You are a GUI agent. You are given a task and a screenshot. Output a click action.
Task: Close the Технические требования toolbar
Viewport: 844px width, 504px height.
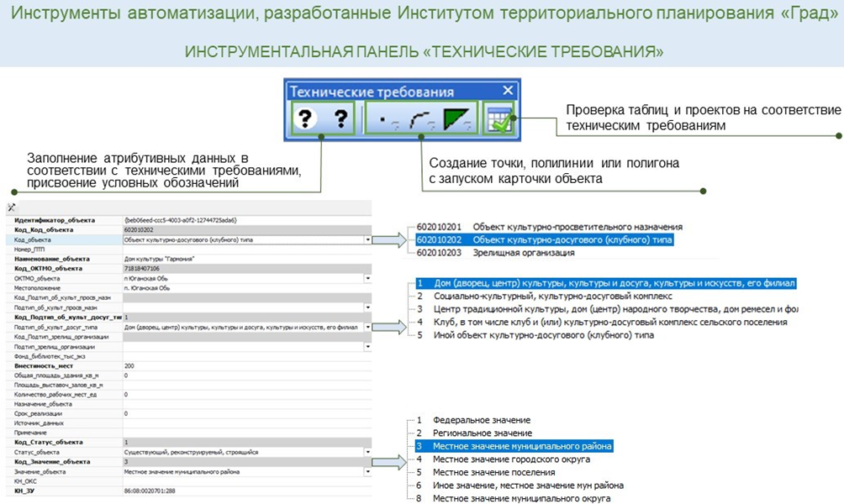coord(508,91)
